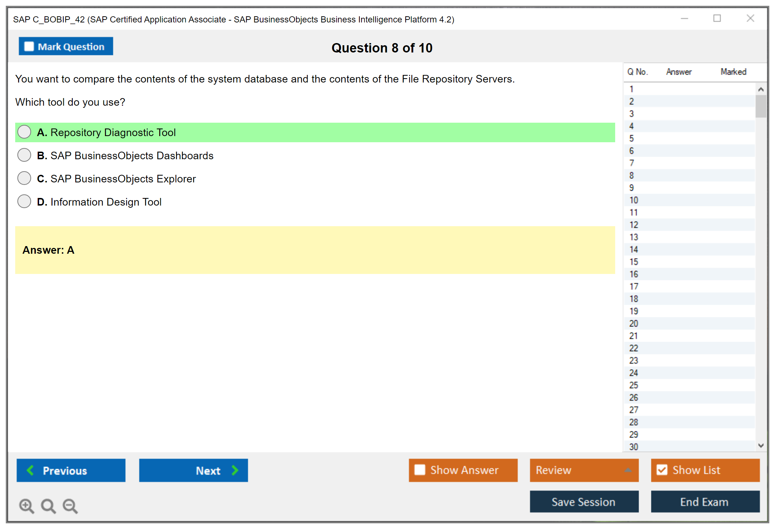Image resolution: width=778 pixels, height=532 pixels.
Task: Click the green right arrow on Next
Action: [x=235, y=470]
